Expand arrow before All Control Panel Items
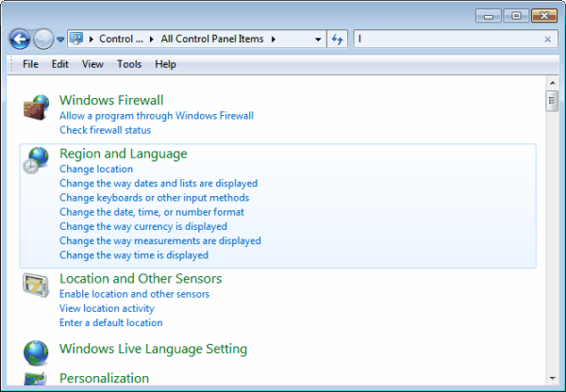The image size is (566, 392). 152,39
